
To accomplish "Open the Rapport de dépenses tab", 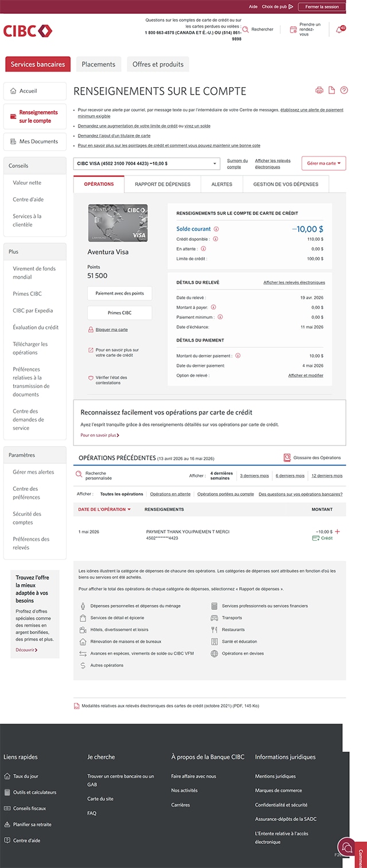I will tap(162, 184).
